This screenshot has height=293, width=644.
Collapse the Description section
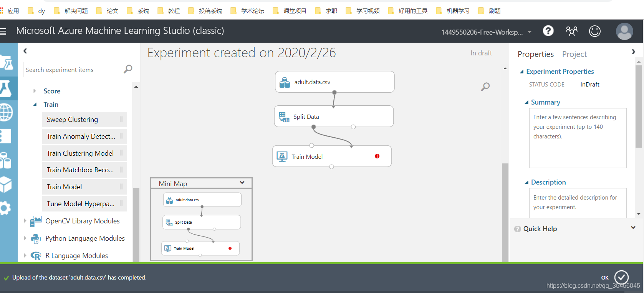[526, 182]
